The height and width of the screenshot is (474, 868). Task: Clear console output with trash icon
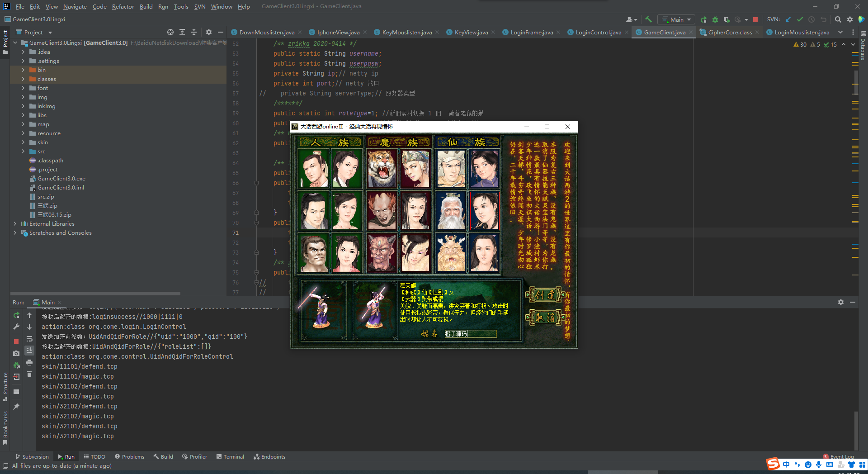point(29,374)
